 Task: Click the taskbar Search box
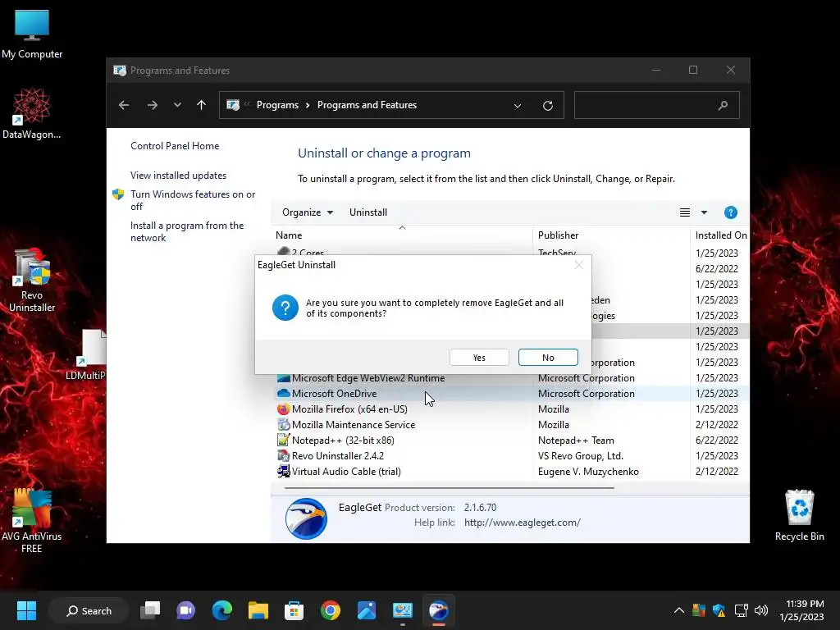point(89,610)
